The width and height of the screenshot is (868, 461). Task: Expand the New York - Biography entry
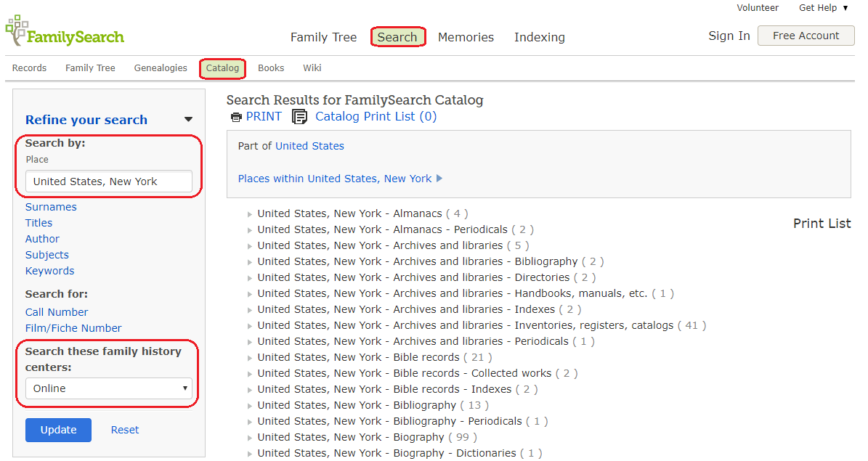click(x=251, y=438)
